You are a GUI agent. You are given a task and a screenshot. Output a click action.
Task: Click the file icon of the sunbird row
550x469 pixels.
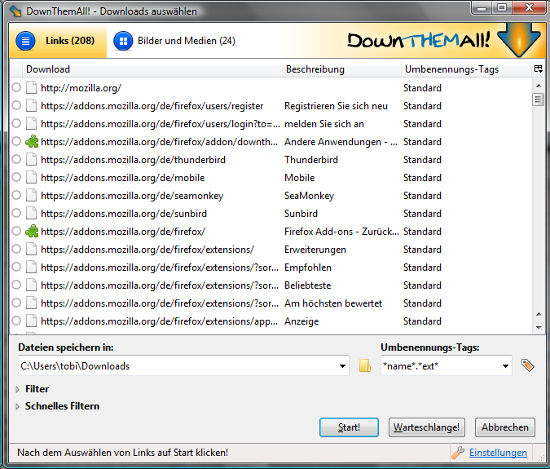pos(31,213)
